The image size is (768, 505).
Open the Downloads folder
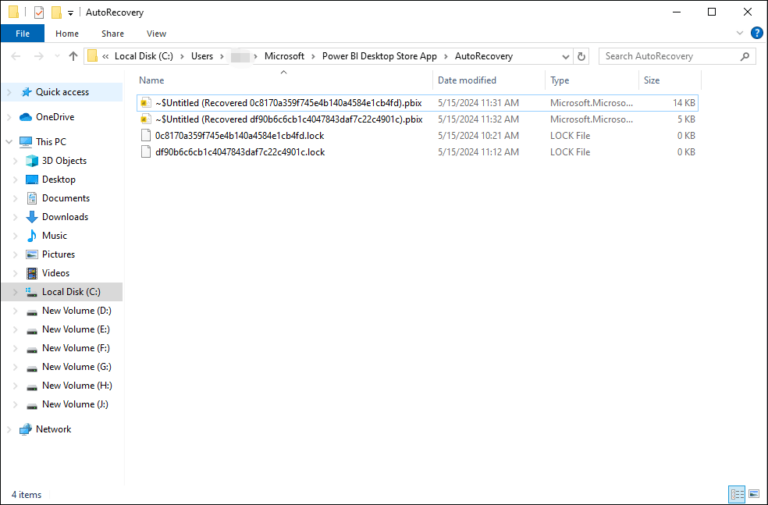[65, 216]
